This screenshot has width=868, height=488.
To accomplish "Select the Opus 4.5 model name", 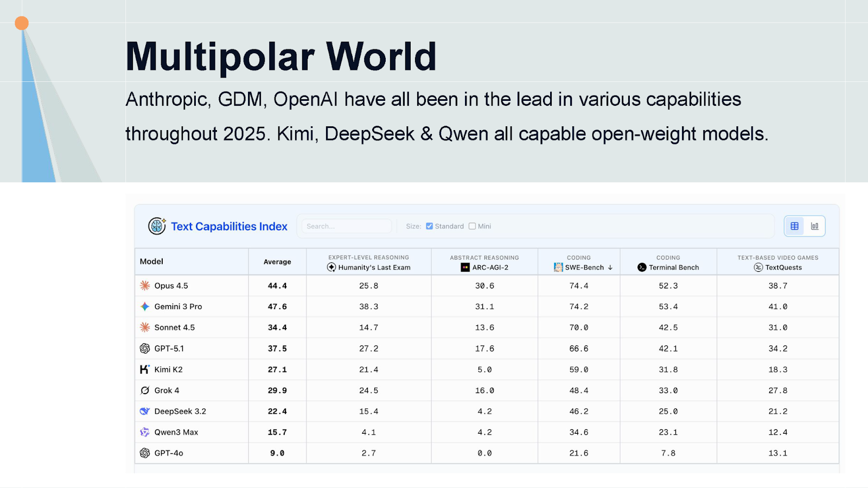I will [171, 286].
